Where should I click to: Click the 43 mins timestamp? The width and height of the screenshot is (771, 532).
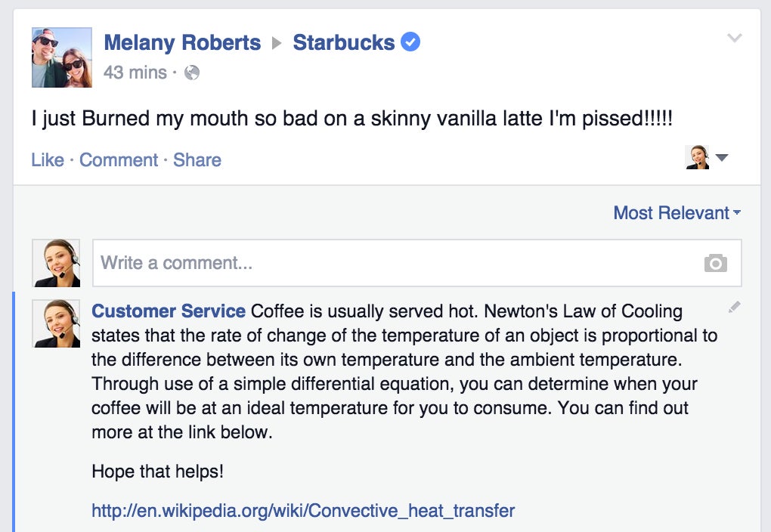[135, 73]
